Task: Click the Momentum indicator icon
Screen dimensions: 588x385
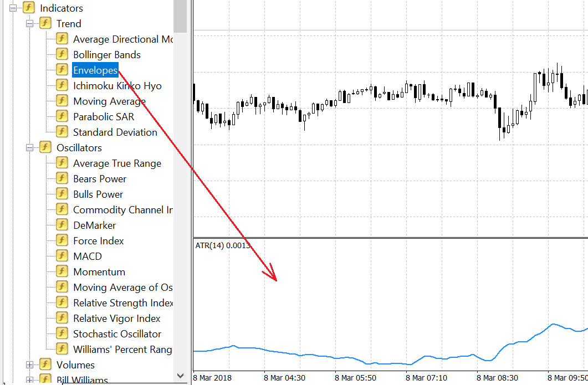Action: tap(62, 271)
